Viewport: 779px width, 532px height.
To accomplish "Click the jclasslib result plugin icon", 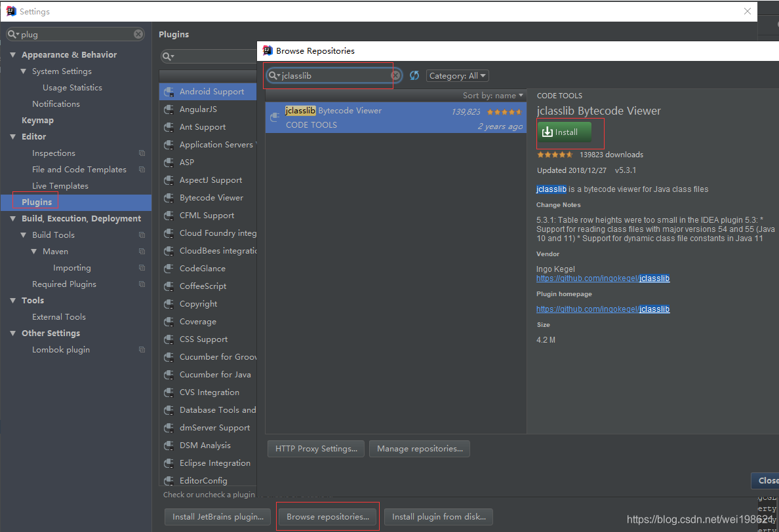I will click(x=275, y=117).
